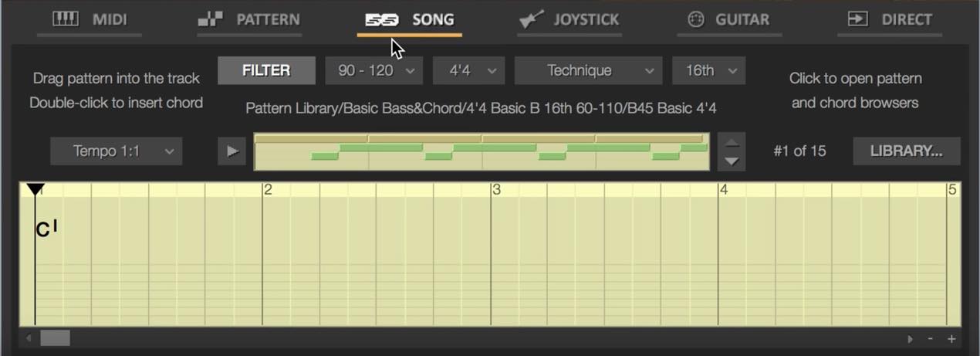Open the 4'4 time signature dropdown
Screen dimensions: 980x356
468,70
